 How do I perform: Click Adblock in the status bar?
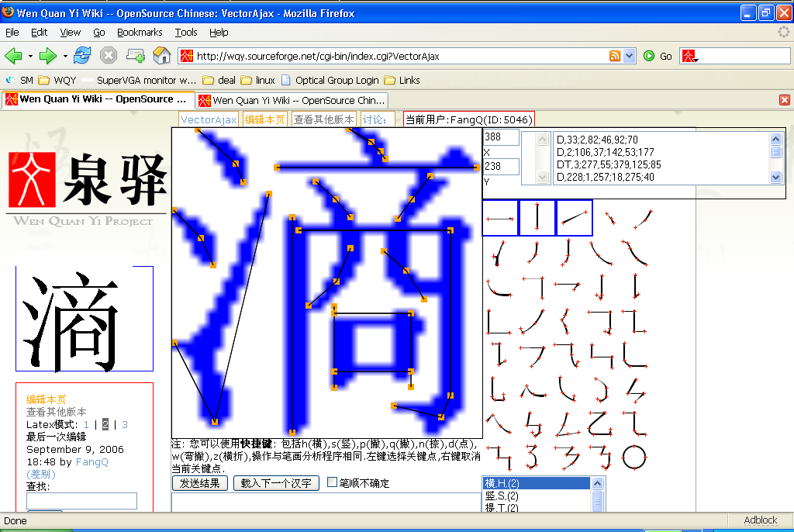(x=760, y=520)
